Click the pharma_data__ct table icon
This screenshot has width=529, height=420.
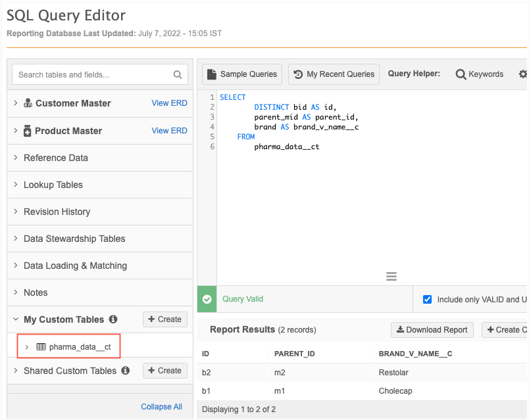click(x=41, y=346)
